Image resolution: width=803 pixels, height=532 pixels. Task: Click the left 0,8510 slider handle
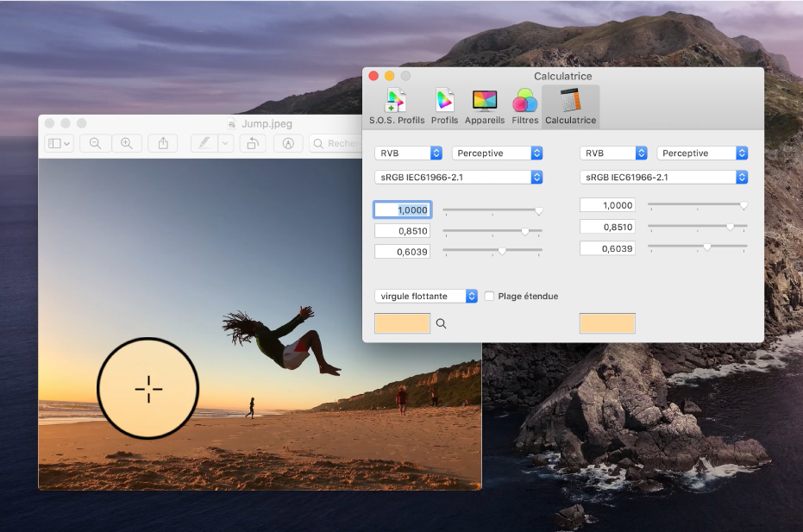pyautogui.click(x=524, y=231)
